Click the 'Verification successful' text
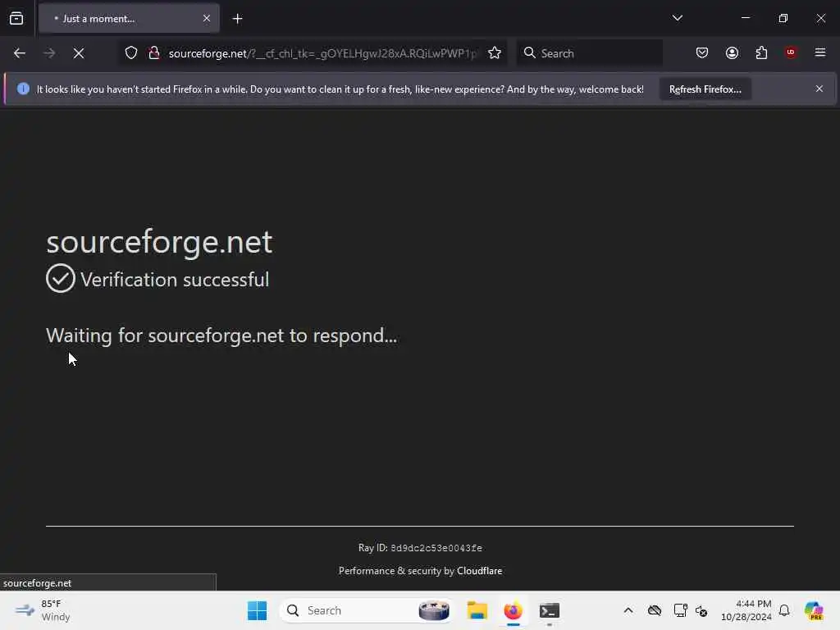 (175, 280)
